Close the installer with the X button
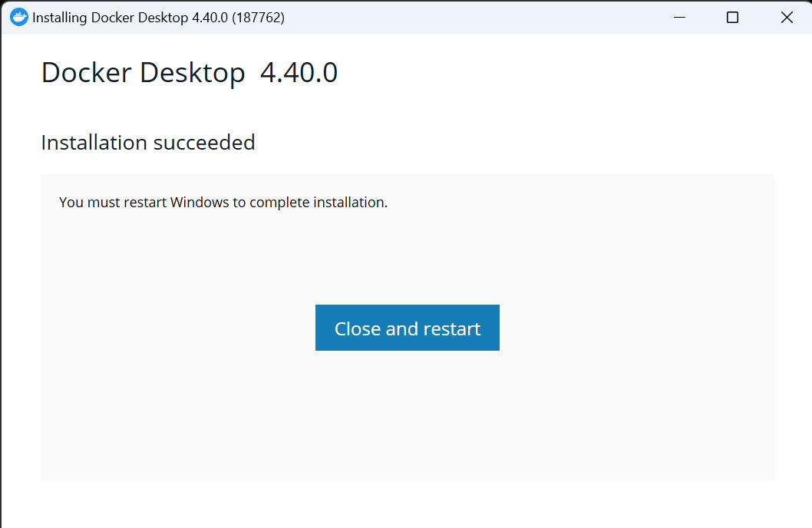The height and width of the screenshot is (528, 812). click(787, 18)
